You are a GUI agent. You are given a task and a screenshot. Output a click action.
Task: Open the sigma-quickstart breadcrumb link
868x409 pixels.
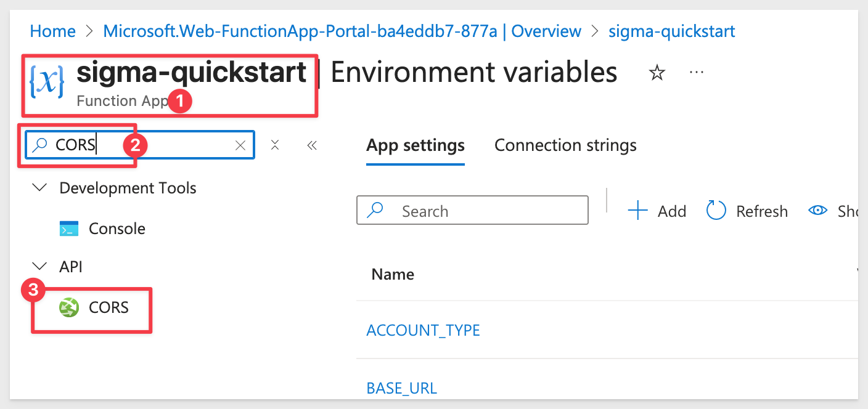click(x=672, y=31)
